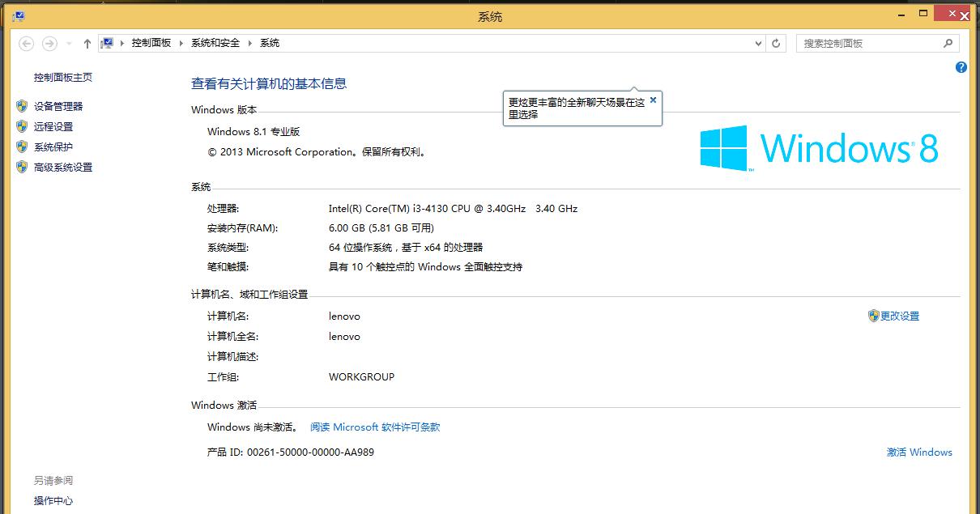Click the shield icon beside 更改设置

coord(873,316)
